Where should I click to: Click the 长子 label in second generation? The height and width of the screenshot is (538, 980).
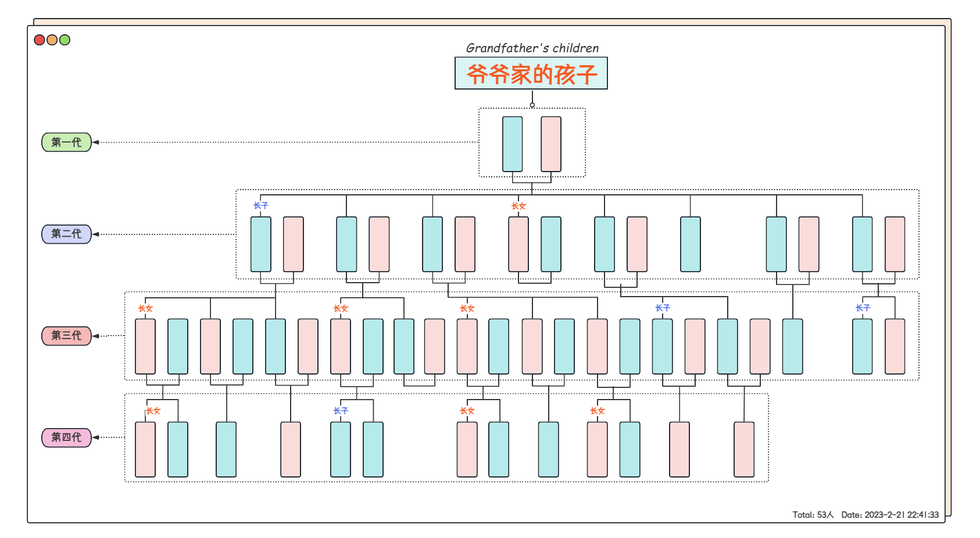(261, 206)
